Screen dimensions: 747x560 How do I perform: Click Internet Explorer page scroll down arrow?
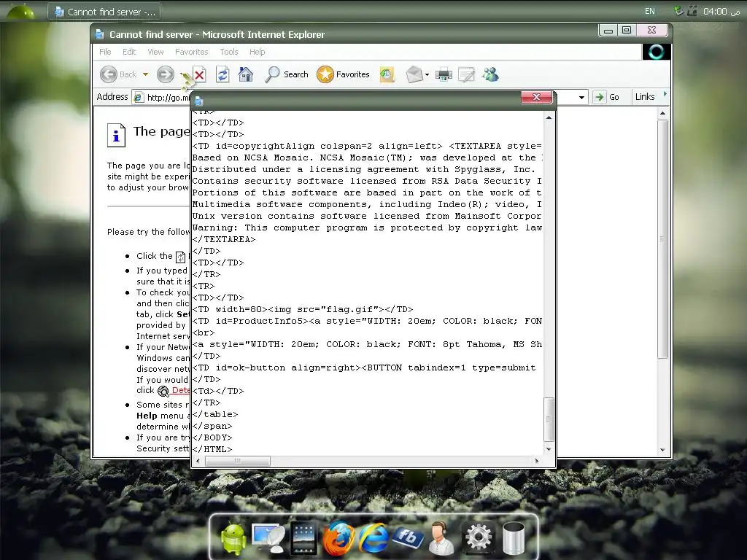(662, 450)
